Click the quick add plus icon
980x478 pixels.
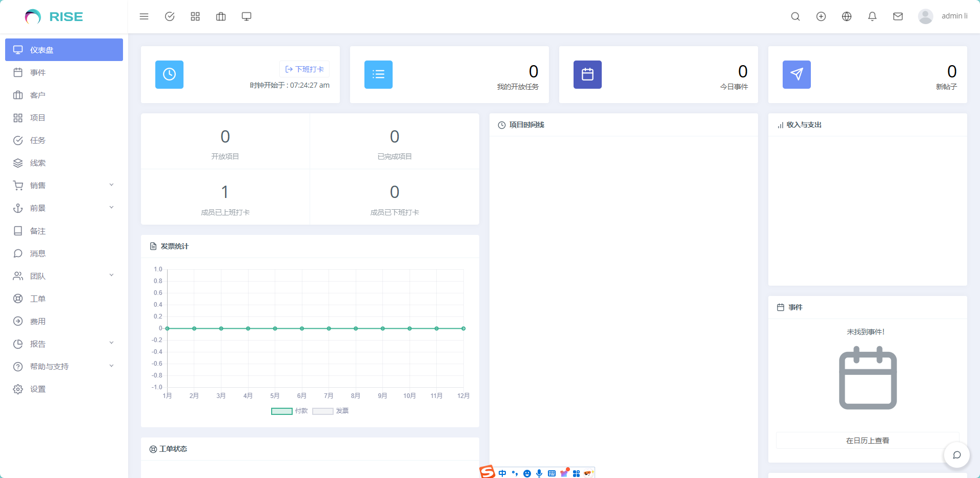pyautogui.click(x=821, y=16)
